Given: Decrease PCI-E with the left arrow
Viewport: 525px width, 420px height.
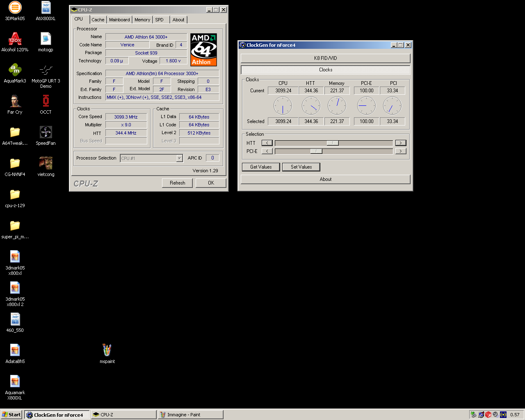Looking at the screenshot, I should pos(267,151).
